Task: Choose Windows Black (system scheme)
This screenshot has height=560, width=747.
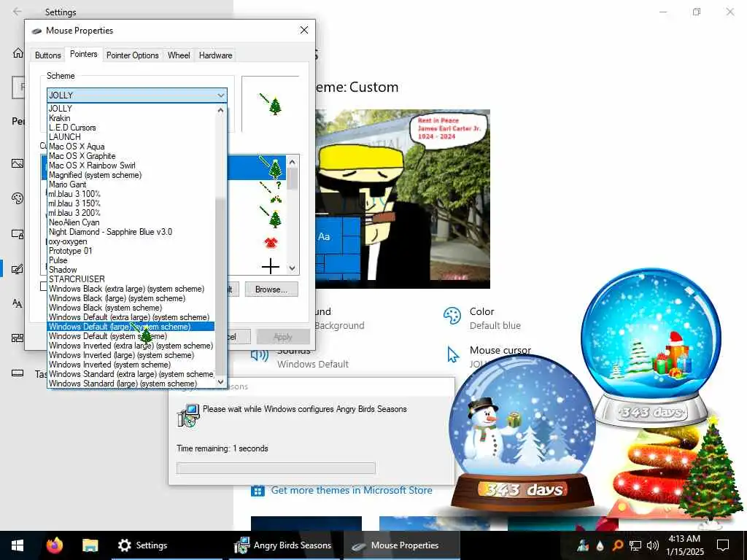Action: [131, 308]
